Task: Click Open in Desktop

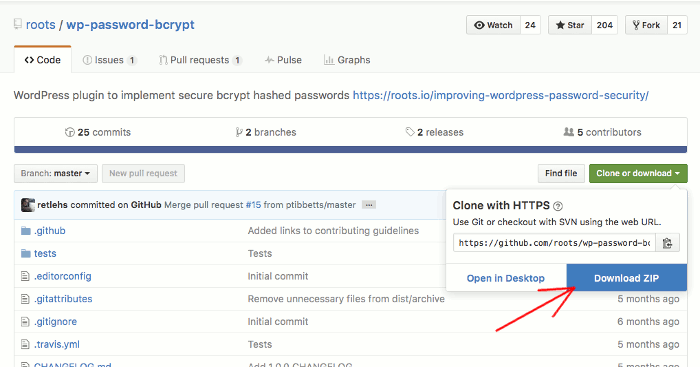Action: click(x=505, y=278)
